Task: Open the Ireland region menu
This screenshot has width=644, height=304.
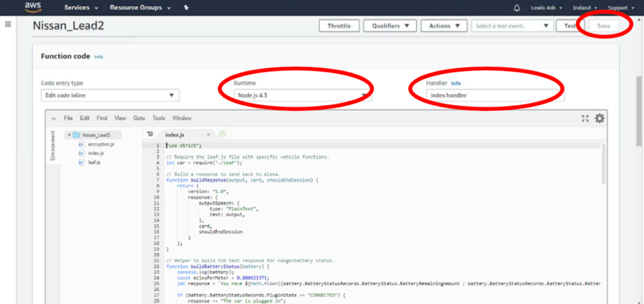Action: [585, 8]
